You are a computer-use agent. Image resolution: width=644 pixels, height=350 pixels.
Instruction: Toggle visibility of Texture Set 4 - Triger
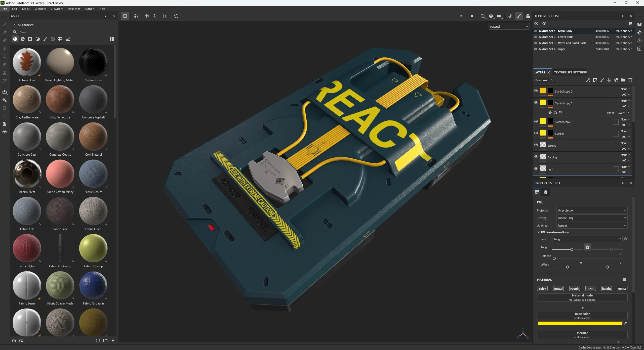pyautogui.click(x=536, y=49)
